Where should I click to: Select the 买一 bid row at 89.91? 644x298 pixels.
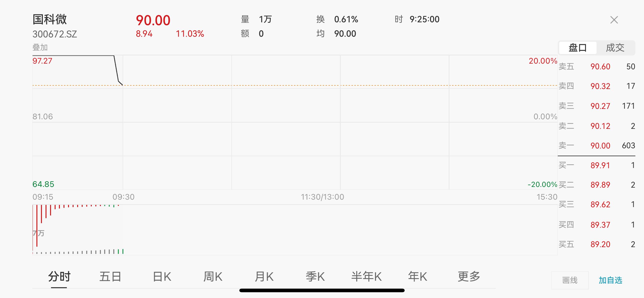click(x=597, y=165)
